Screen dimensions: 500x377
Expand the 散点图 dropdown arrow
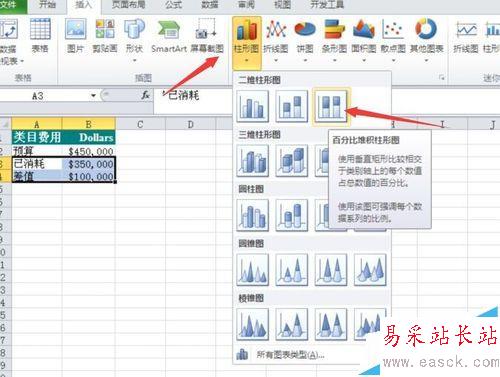click(393, 61)
